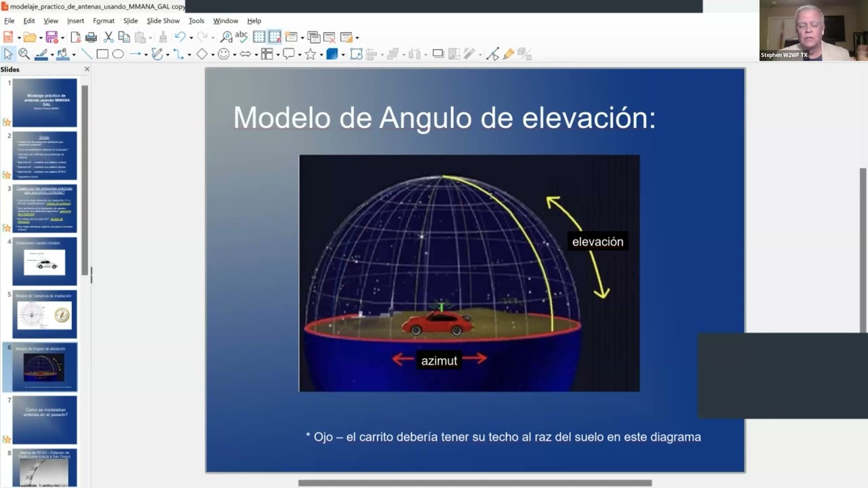Open the Tools menu

pyautogui.click(x=196, y=21)
